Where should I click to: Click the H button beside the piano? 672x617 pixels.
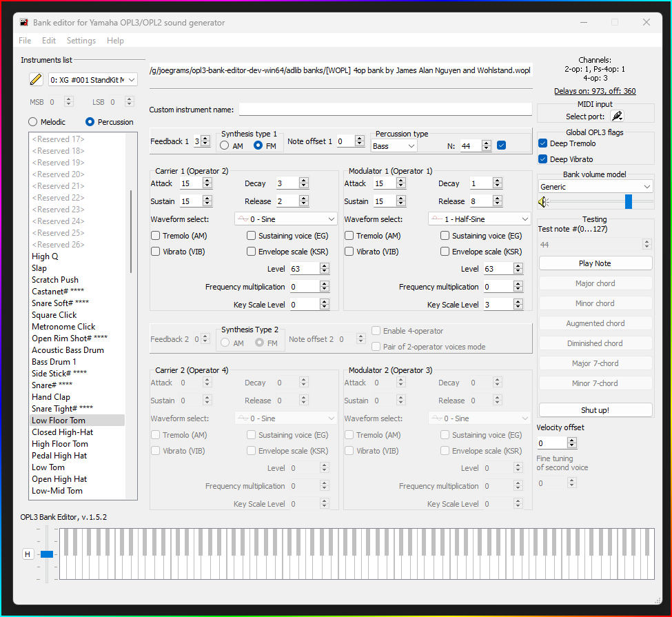click(28, 554)
